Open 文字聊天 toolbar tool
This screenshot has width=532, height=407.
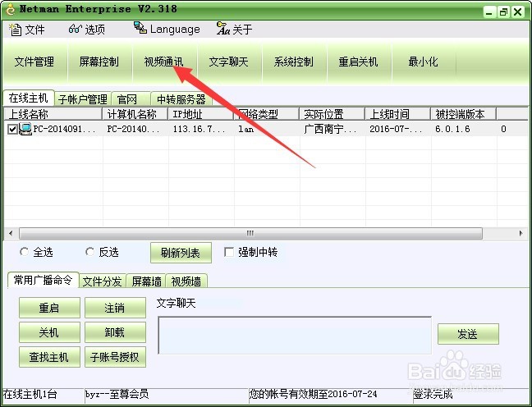tap(229, 62)
